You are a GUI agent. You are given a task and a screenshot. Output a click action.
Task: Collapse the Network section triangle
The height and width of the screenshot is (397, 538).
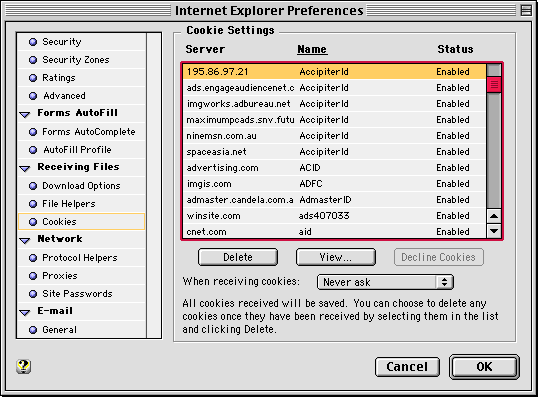[25, 240]
